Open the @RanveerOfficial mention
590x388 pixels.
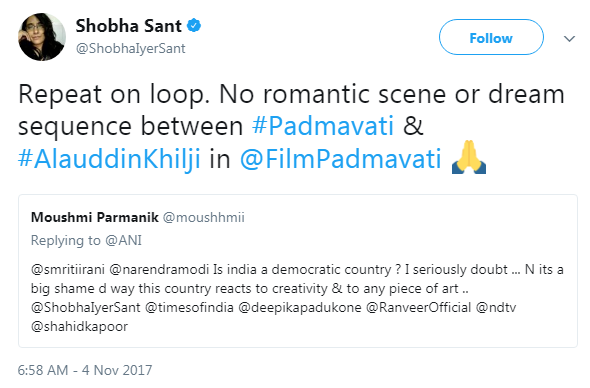pos(418,307)
